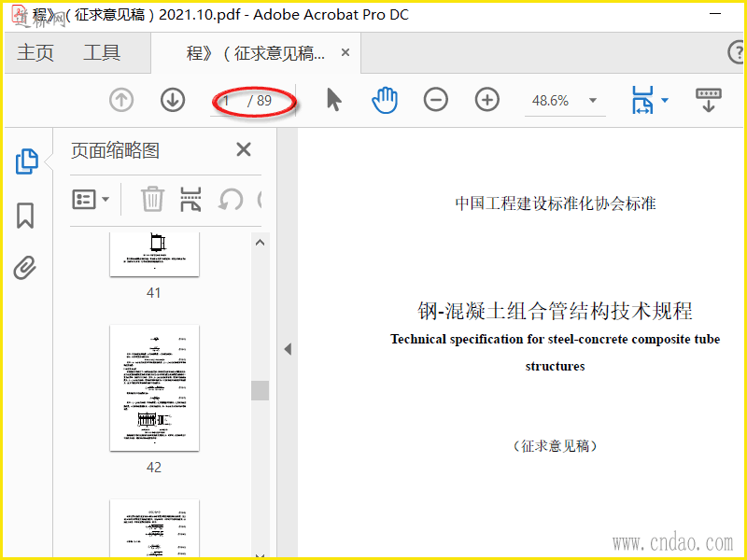Close the 页面缩略图 panel

pos(244,149)
